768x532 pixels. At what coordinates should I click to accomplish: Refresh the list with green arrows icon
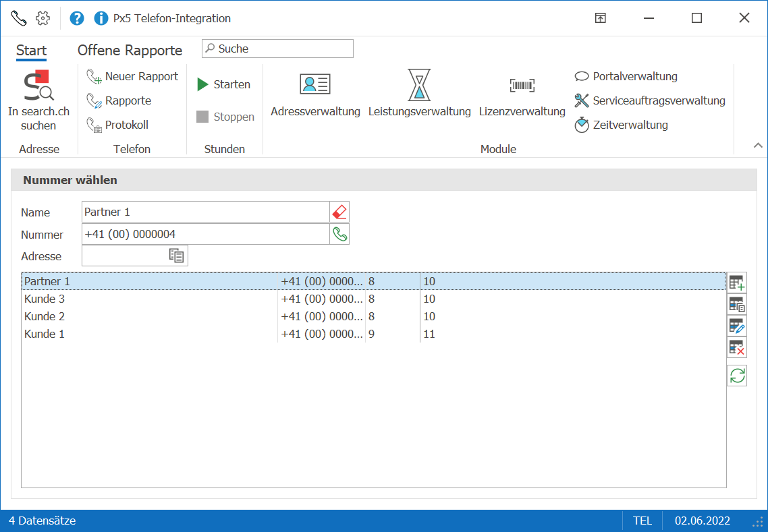point(737,376)
